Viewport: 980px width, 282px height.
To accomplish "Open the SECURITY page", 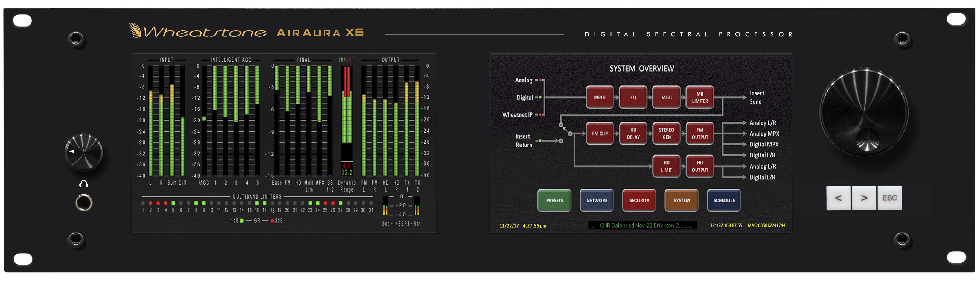I will [639, 200].
